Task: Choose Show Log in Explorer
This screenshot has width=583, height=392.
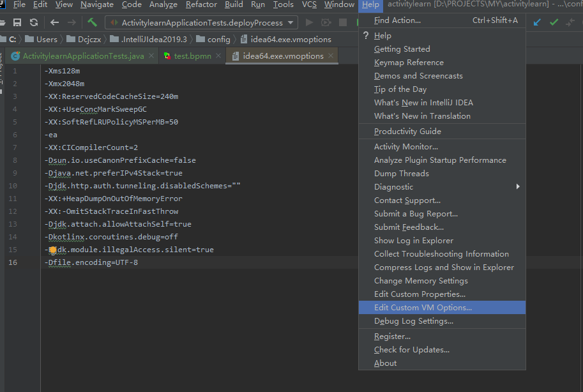Action: tap(442, 240)
